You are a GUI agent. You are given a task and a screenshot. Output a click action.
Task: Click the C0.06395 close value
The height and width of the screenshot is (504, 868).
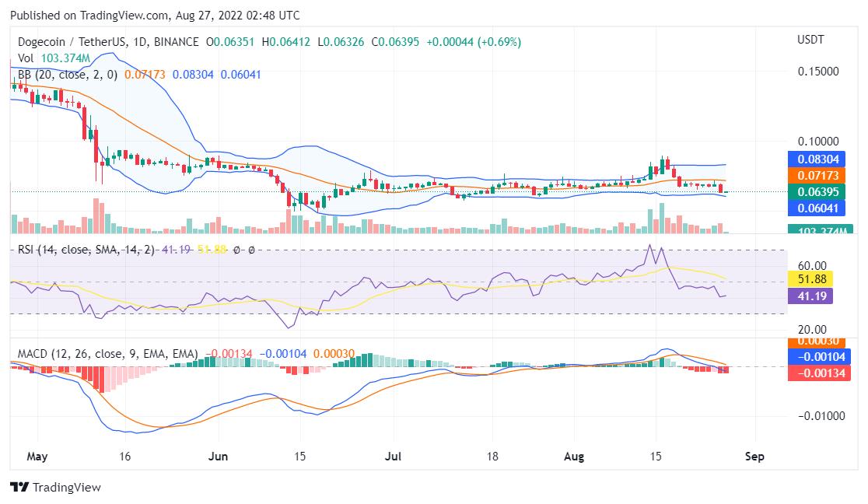coord(395,42)
